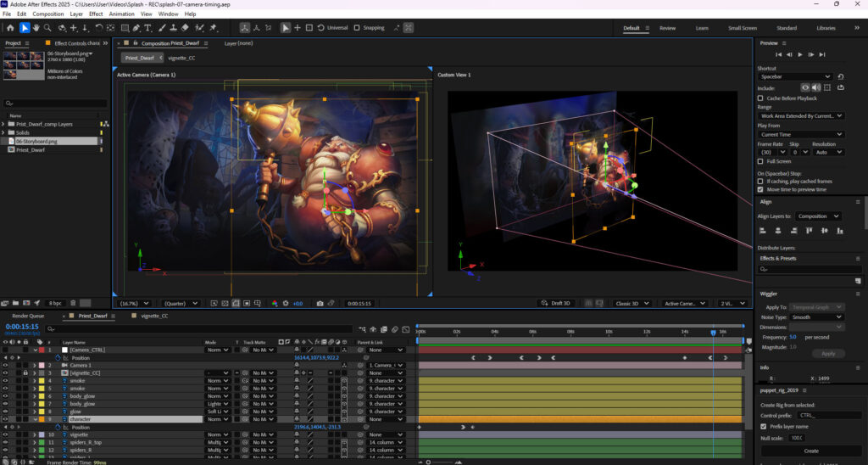Open the Composition menu
868x465 pixels.
pos(48,14)
